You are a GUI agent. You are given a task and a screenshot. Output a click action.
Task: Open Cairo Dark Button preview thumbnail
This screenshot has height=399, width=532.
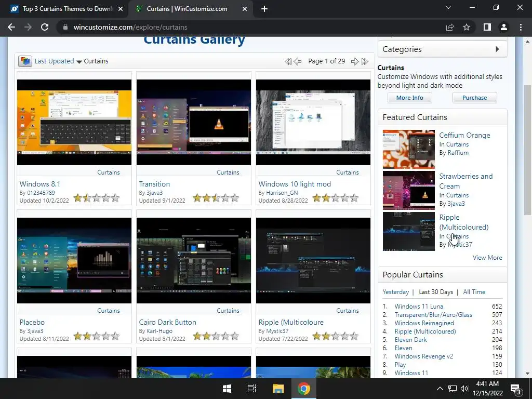point(194,261)
